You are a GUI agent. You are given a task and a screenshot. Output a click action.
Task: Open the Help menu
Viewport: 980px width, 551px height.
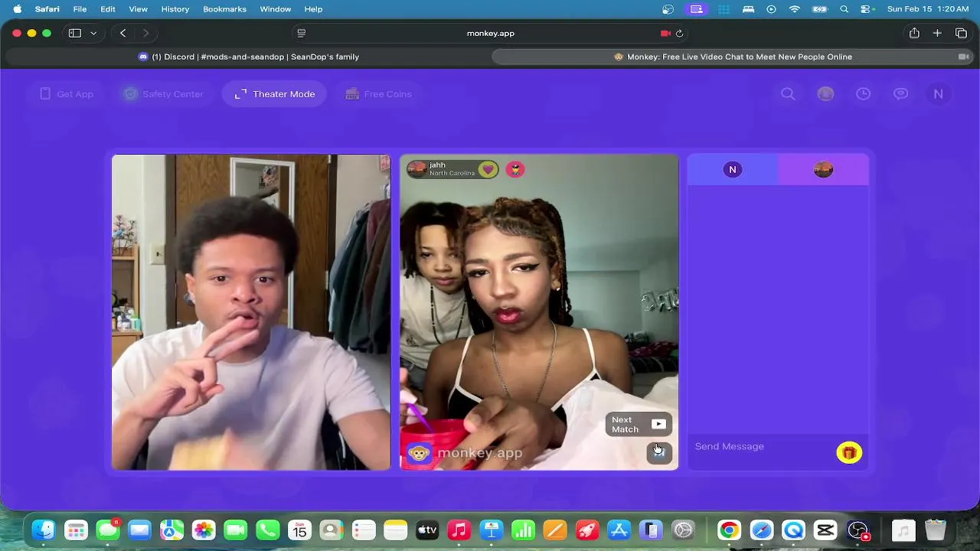coord(313,9)
